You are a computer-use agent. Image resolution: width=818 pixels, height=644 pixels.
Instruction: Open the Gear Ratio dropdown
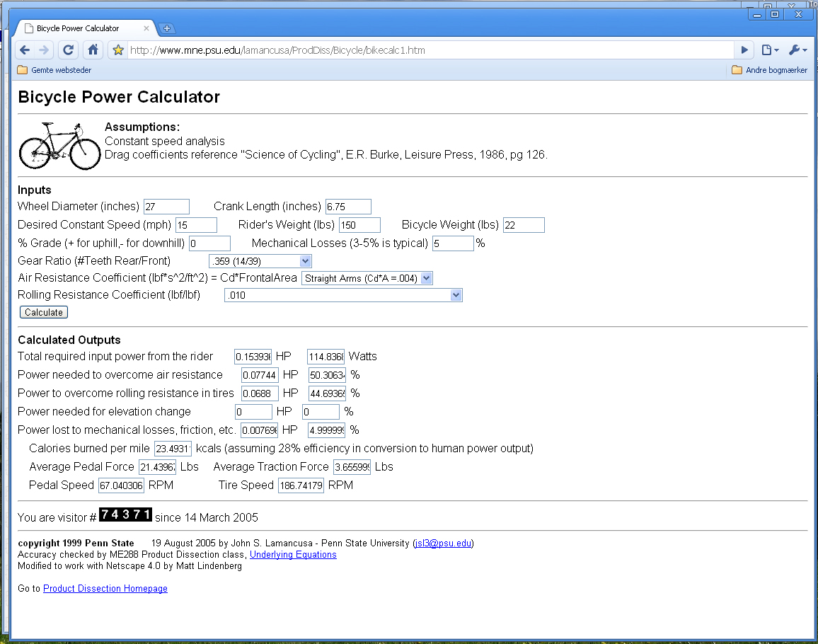click(260, 261)
